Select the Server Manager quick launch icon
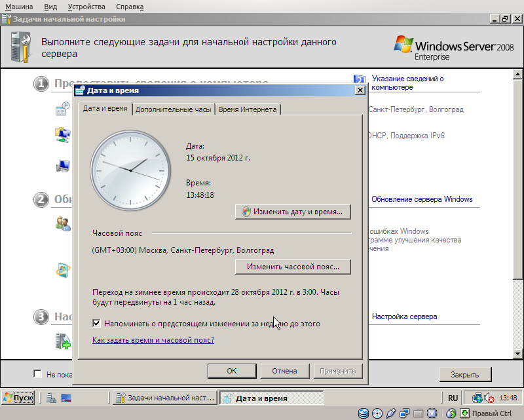The image size is (524, 420). (50, 398)
